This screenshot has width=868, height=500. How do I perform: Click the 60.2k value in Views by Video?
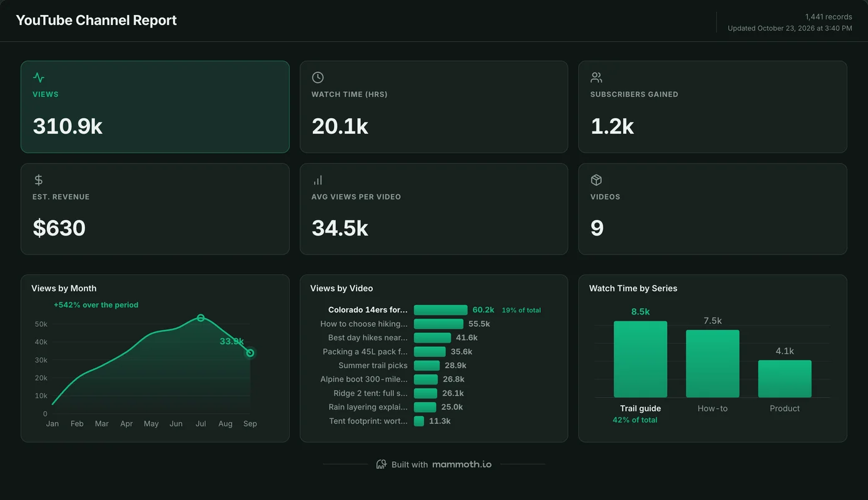(x=483, y=310)
